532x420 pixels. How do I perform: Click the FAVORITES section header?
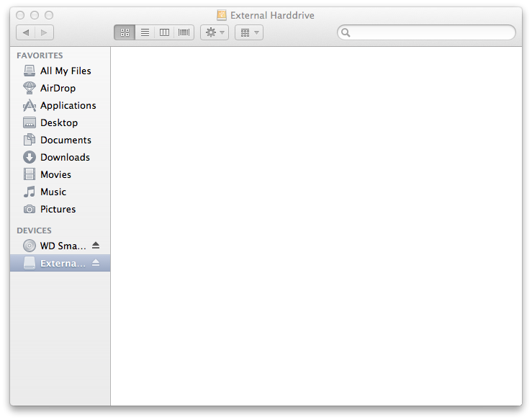coord(40,55)
